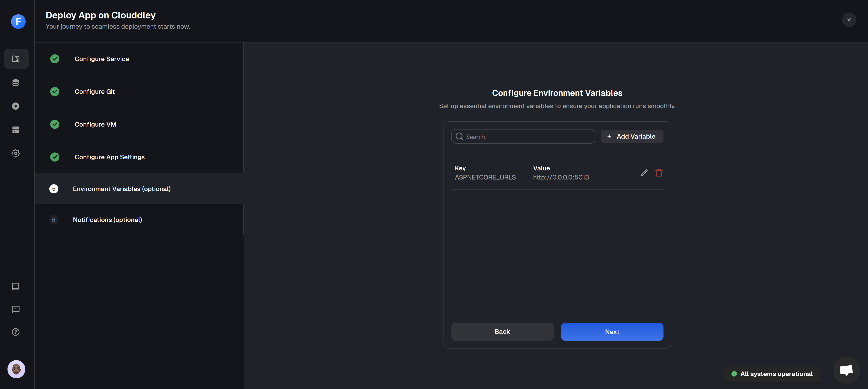868x389 pixels.
Task: Delete ASPNETCORE_URLS using the red trash icon
Action: point(659,173)
